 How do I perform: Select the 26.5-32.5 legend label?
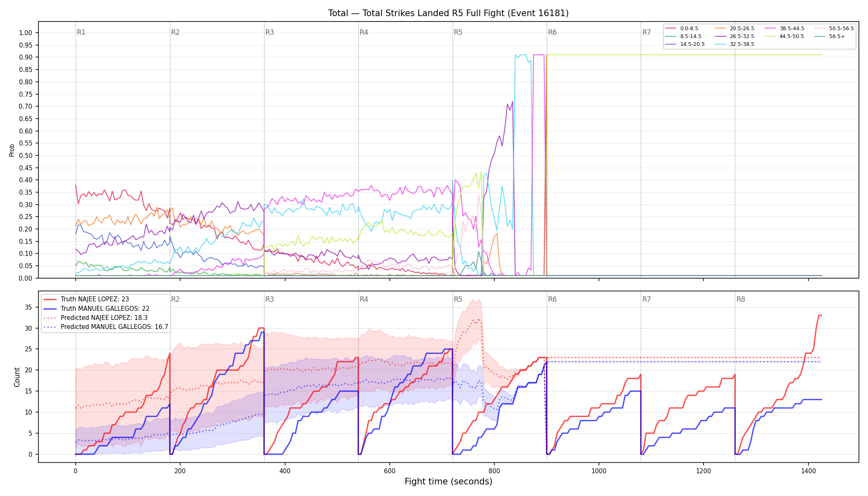[742, 36]
